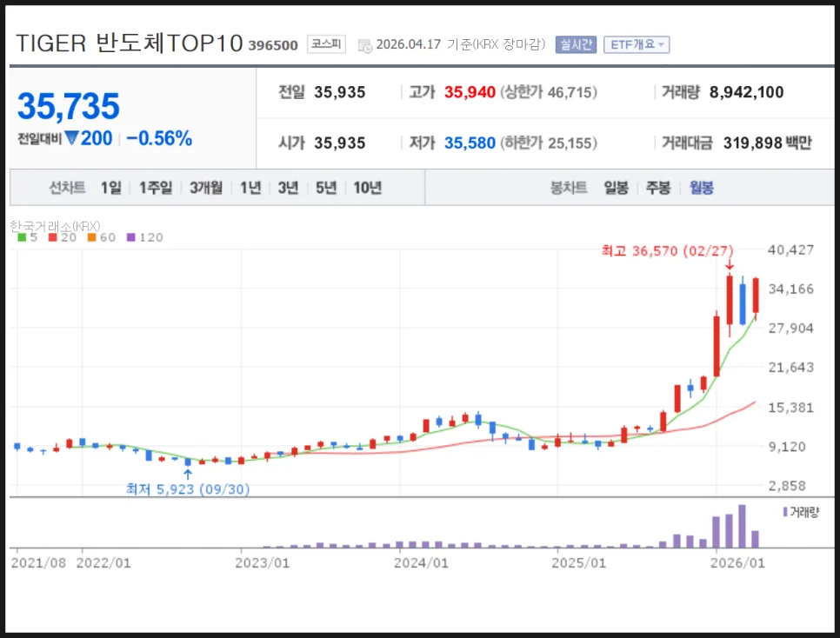Click the purple 120 moving average legend swatch

pos(130,237)
